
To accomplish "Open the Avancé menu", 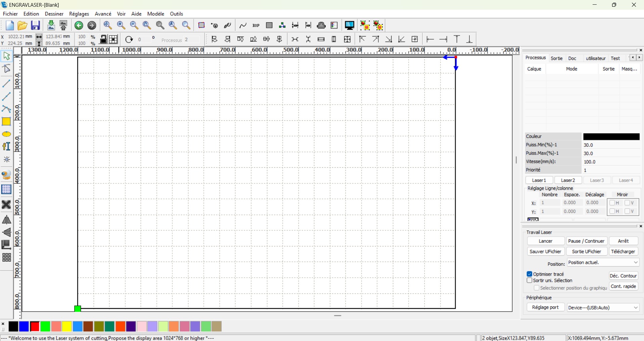I will pyautogui.click(x=103, y=14).
